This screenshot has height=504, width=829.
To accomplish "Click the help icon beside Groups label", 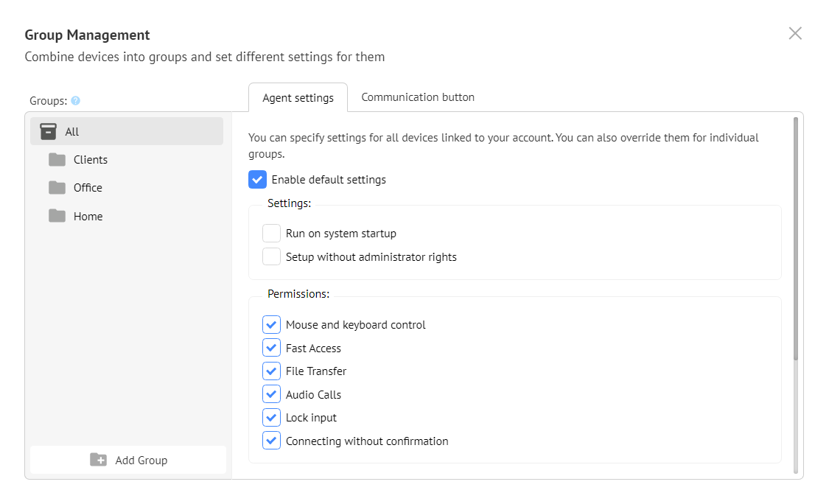I will coord(75,101).
